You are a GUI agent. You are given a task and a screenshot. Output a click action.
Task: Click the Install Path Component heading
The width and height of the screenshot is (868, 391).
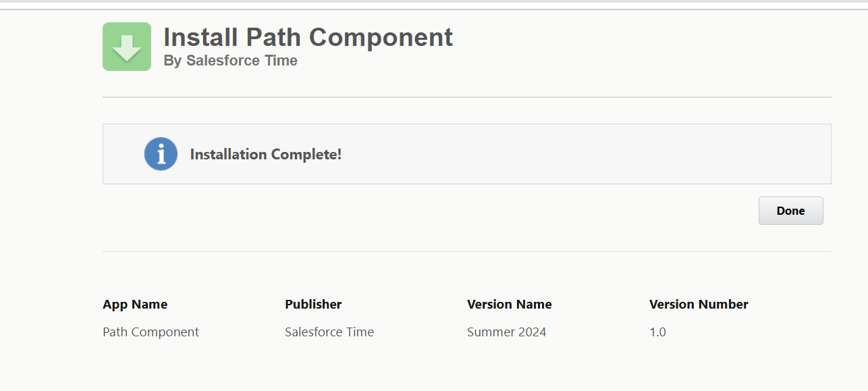click(x=307, y=38)
